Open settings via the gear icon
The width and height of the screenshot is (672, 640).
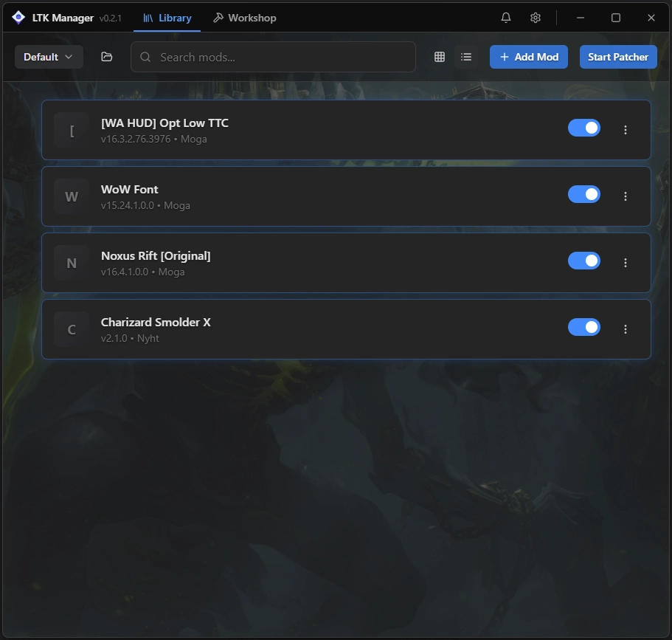(536, 18)
